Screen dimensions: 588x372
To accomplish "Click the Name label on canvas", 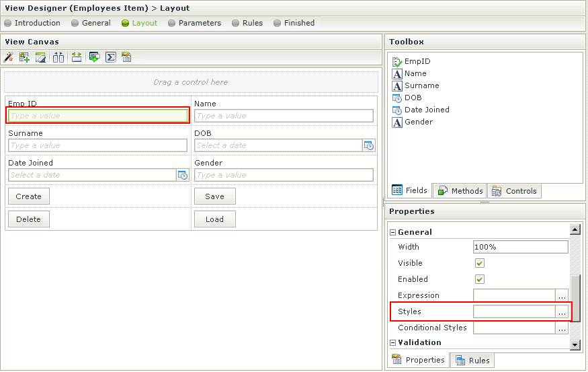I will pos(205,104).
